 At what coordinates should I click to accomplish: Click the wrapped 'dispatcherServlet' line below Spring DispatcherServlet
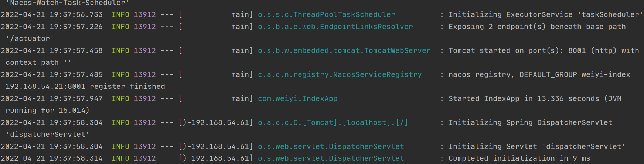47,135
